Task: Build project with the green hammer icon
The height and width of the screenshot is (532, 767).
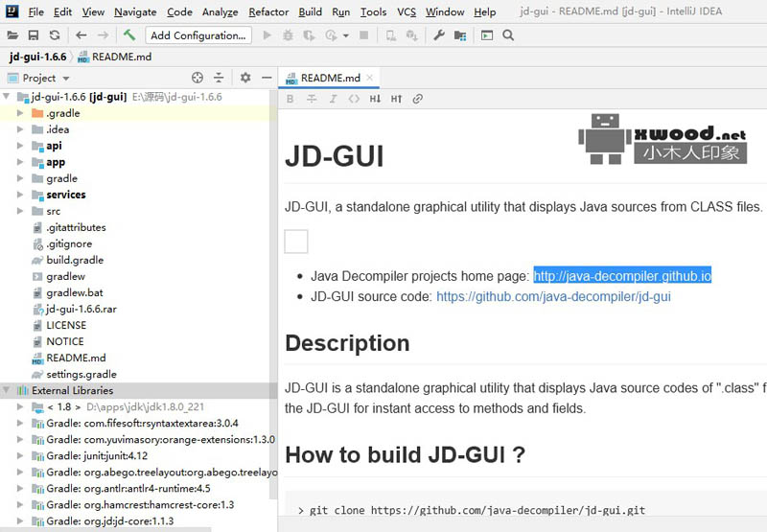Action: coord(129,35)
